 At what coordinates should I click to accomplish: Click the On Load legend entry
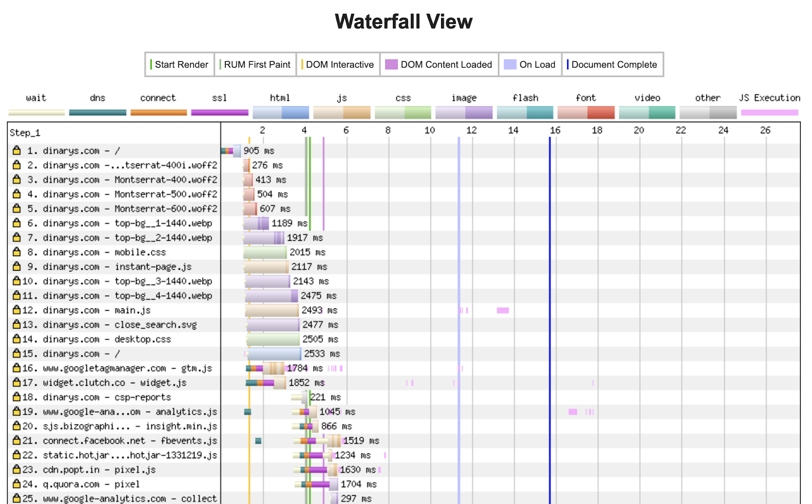pos(530,64)
